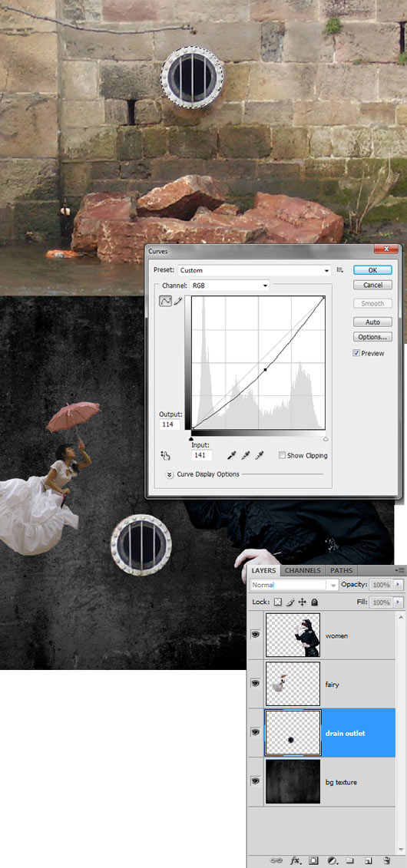The image size is (407, 868).
Task: Click the 'bg texture' layer name
Action: (341, 782)
